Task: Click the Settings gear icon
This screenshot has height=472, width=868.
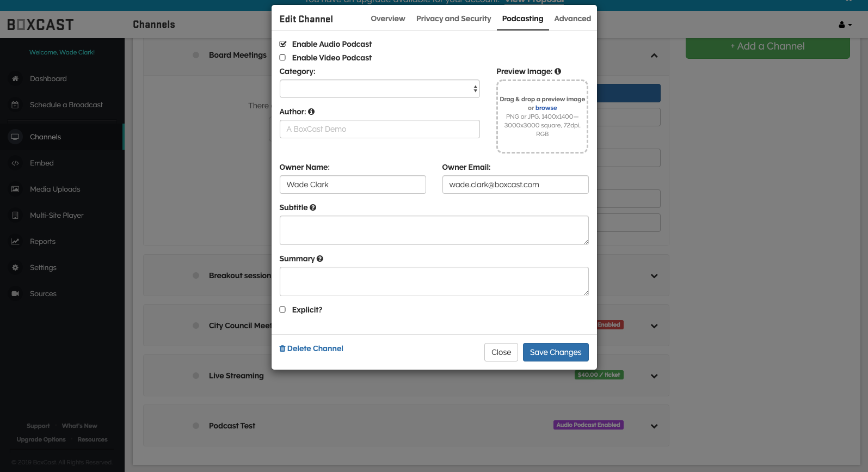Action: tap(15, 268)
